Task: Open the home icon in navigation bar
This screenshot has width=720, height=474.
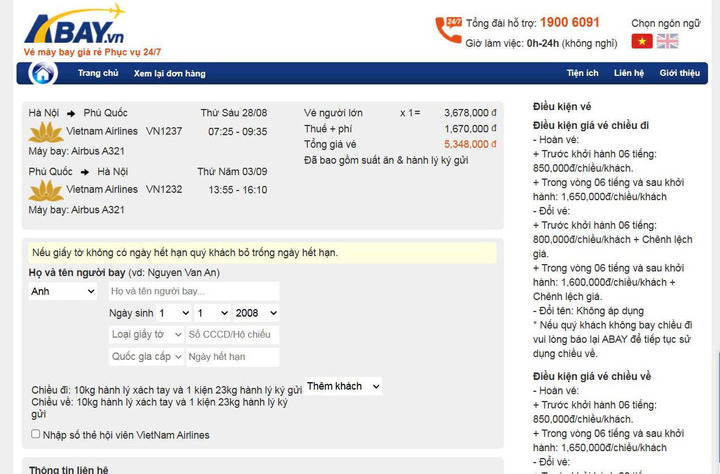Action: coord(43,73)
